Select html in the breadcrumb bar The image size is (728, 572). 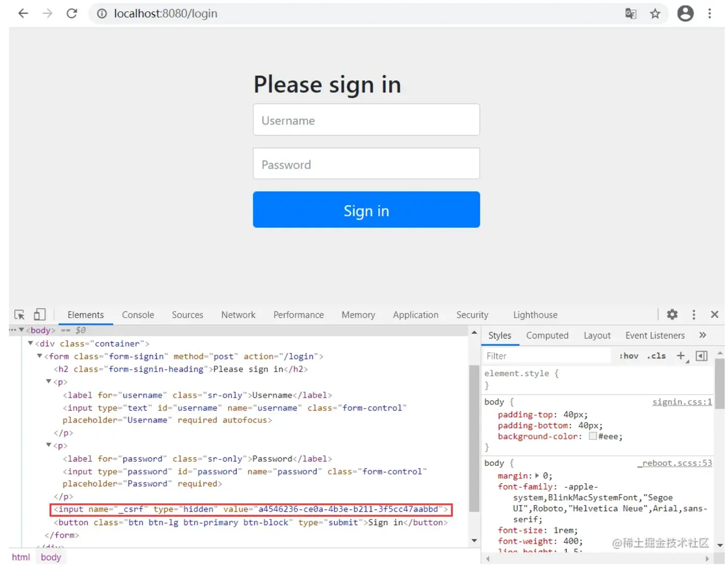[21, 557]
